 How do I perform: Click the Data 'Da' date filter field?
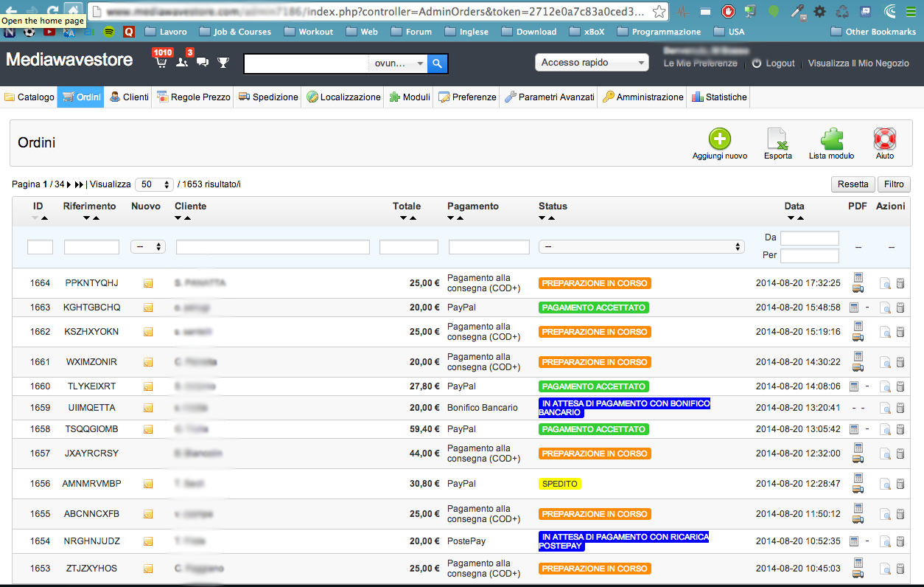(810, 238)
